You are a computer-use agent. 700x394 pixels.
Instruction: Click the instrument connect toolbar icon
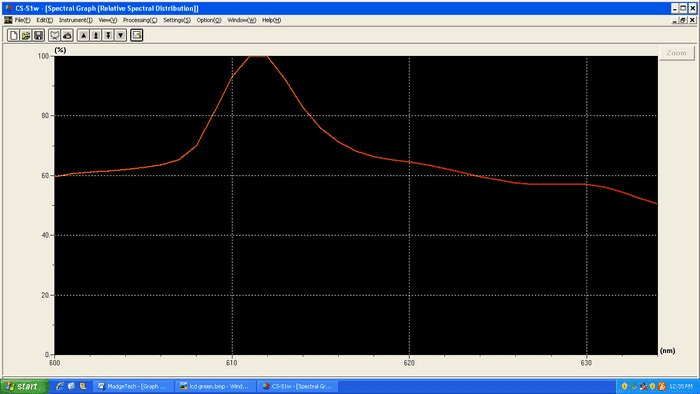pos(54,35)
